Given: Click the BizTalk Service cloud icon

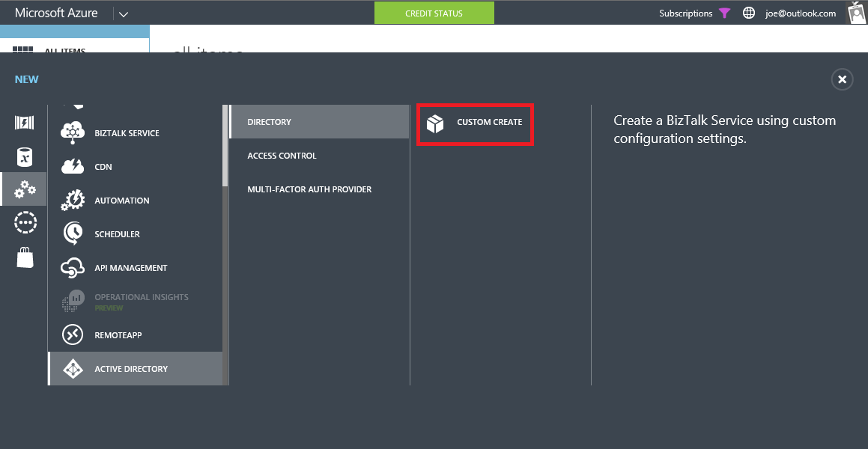Looking at the screenshot, I should pos(73,132).
